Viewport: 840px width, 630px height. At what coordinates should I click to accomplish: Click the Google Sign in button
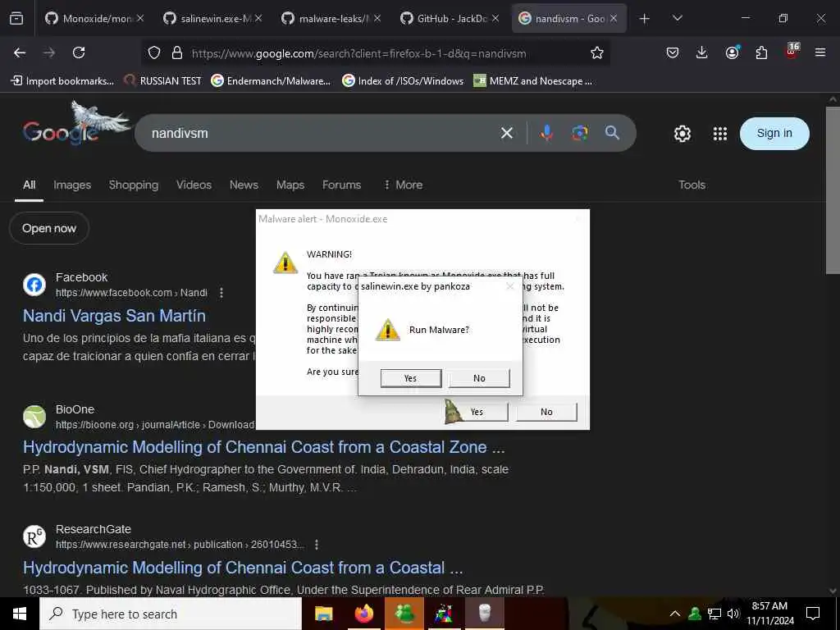coord(774,134)
